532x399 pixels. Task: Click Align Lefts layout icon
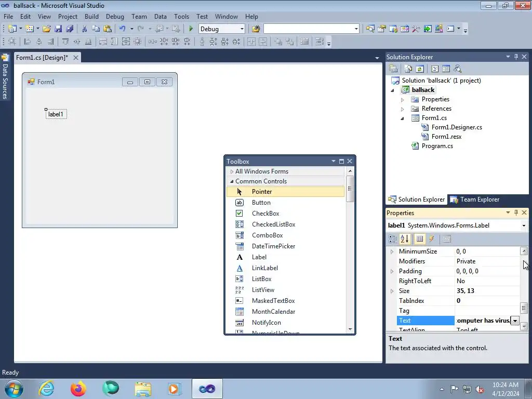tap(28, 42)
